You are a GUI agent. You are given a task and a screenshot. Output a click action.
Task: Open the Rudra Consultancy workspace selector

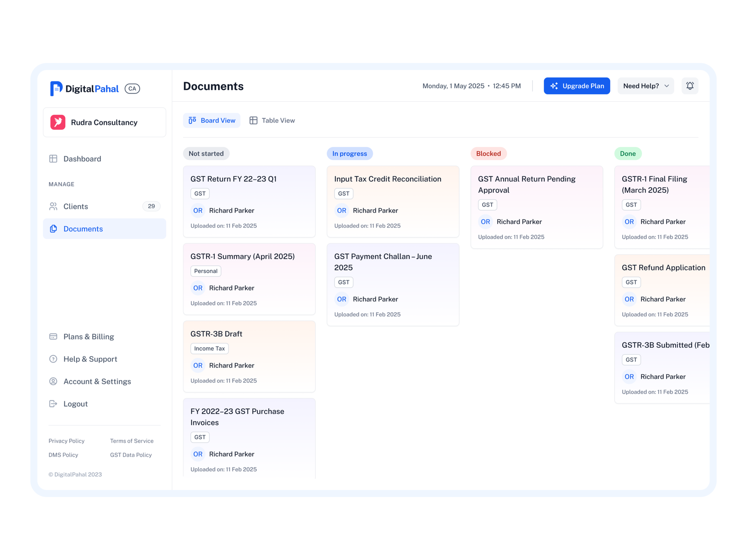point(105,122)
